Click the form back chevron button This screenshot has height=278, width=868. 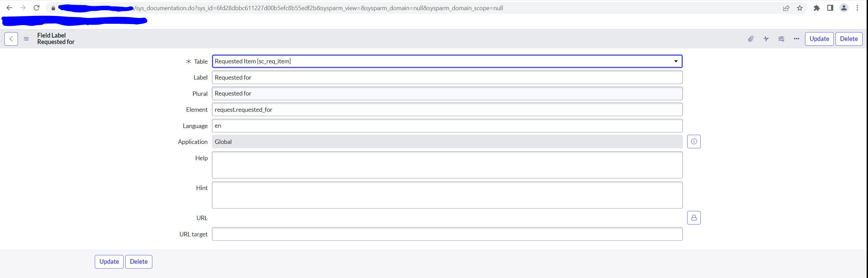pyautogui.click(x=11, y=39)
